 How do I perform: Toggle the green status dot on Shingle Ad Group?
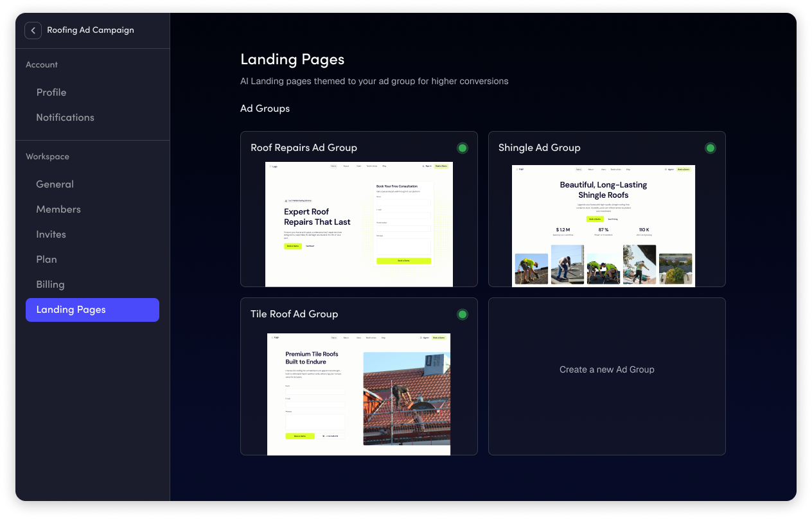click(x=710, y=148)
